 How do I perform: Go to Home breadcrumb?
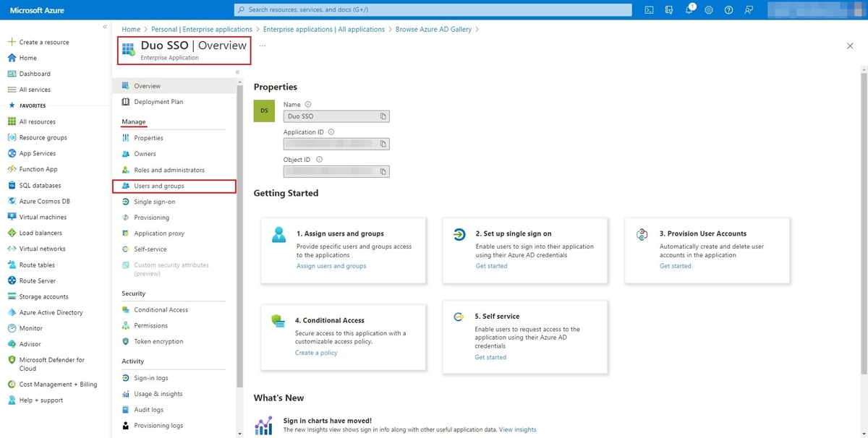point(131,30)
